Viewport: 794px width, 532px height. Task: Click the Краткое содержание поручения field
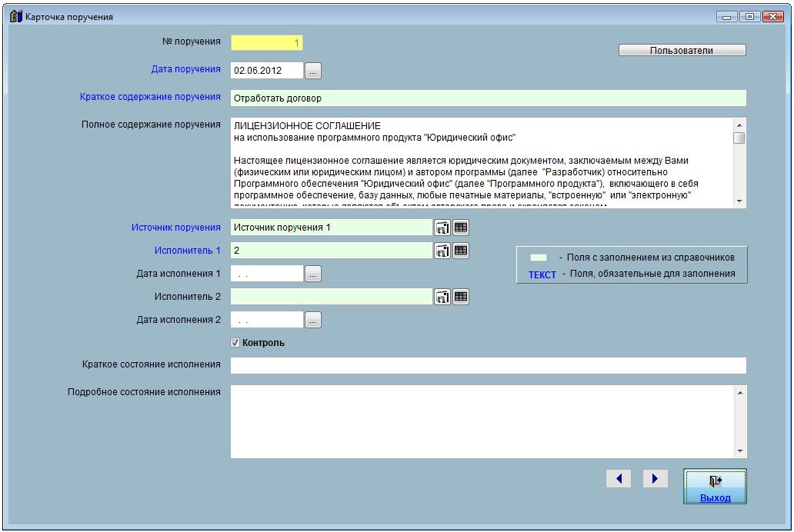(x=488, y=98)
